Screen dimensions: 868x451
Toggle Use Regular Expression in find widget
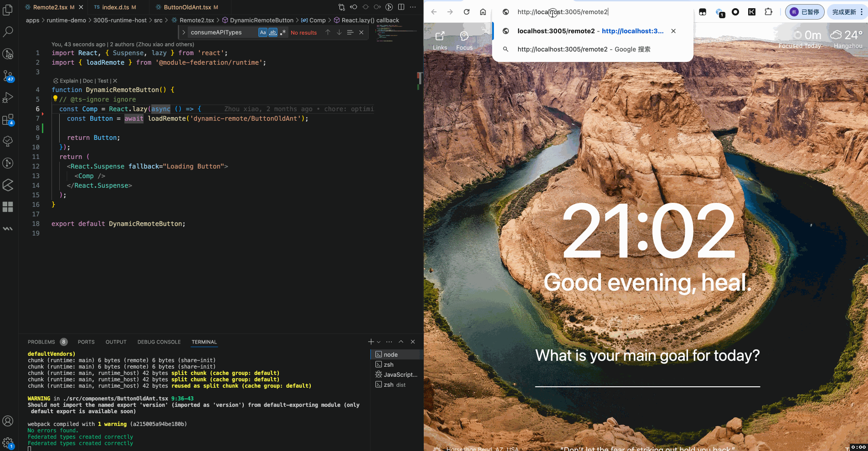click(x=282, y=32)
